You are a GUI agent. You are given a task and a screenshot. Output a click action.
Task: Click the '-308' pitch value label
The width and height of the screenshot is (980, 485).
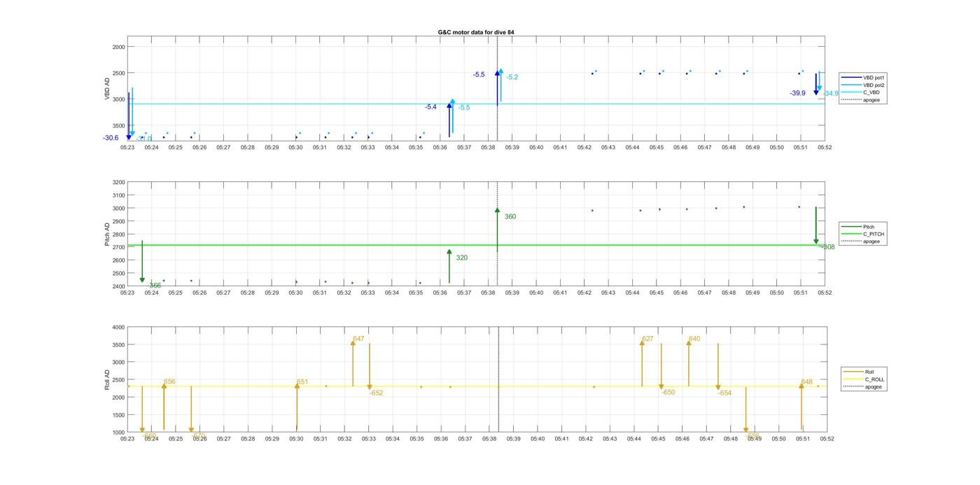[827, 247]
